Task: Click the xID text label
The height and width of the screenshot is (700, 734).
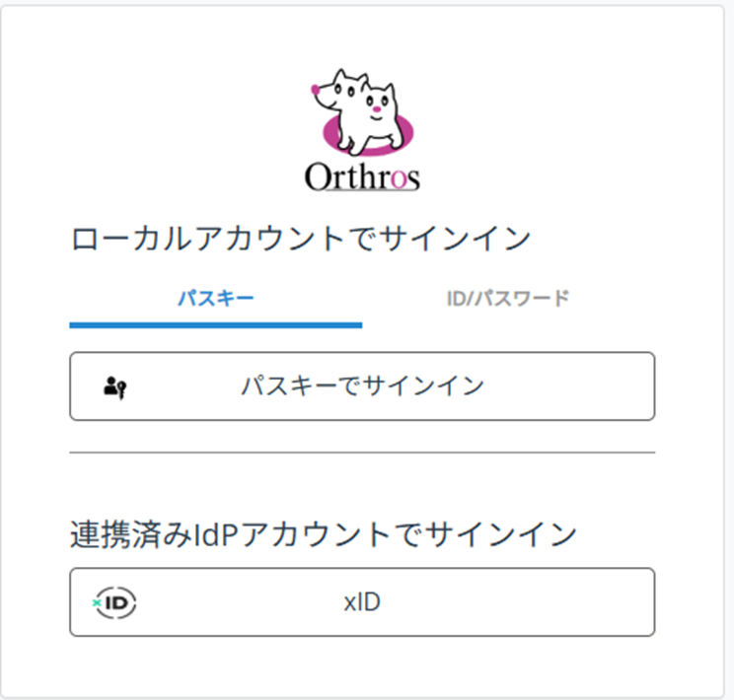Action: click(x=362, y=601)
